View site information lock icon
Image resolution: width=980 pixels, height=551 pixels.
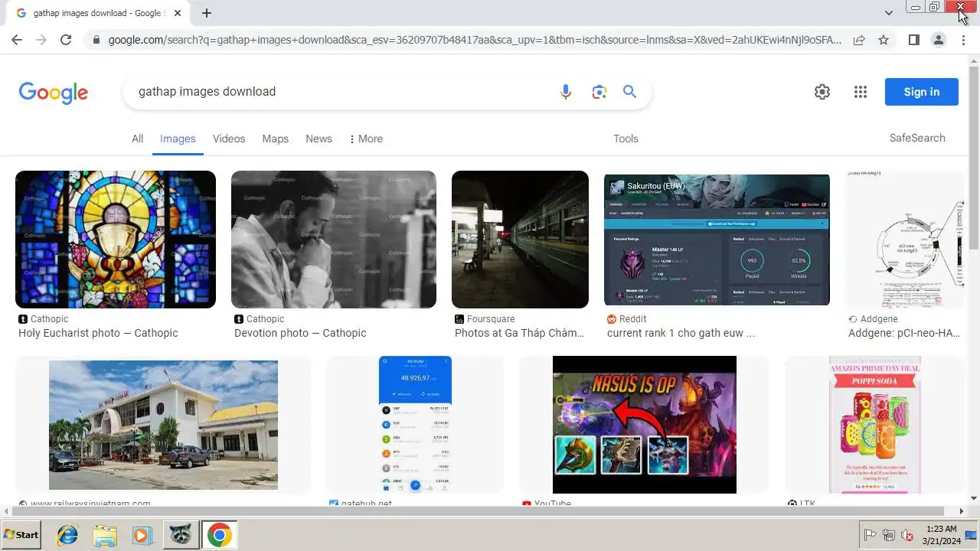pyautogui.click(x=96, y=40)
